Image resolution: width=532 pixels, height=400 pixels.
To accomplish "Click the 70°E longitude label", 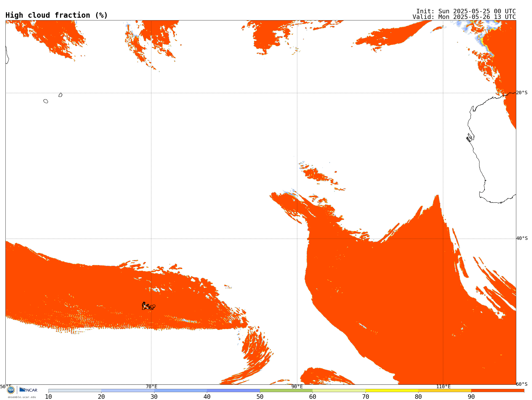I will coord(151,386).
